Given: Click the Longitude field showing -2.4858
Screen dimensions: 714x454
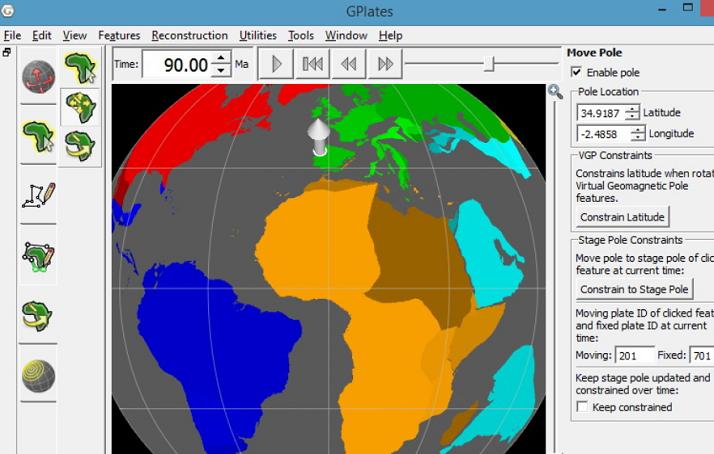Looking at the screenshot, I should pos(604,134).
